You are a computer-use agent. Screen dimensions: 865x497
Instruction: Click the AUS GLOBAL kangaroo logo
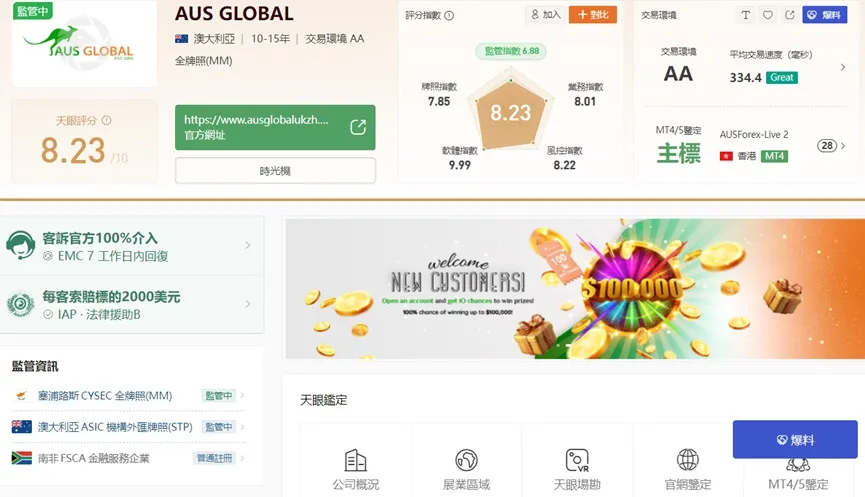click(x=78, y=43)
